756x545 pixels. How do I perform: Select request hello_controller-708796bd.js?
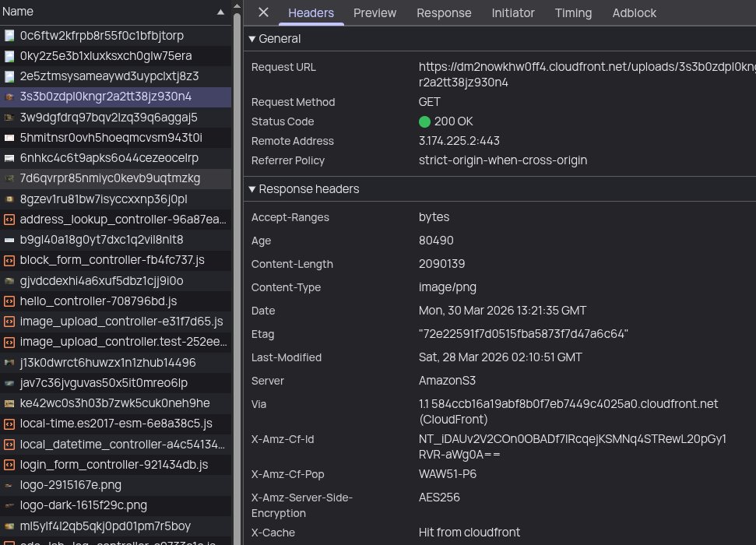click(116, 301)
